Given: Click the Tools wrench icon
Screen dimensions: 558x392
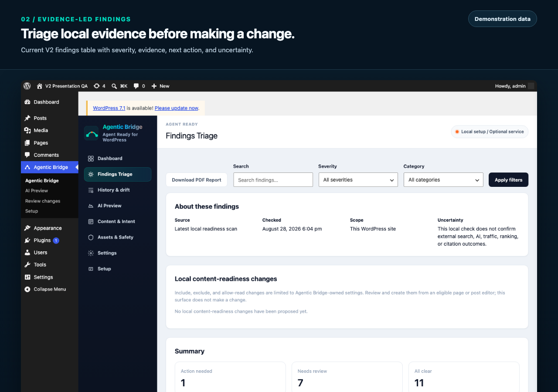Looking at the screenshot, I should (x=27, y=265).
